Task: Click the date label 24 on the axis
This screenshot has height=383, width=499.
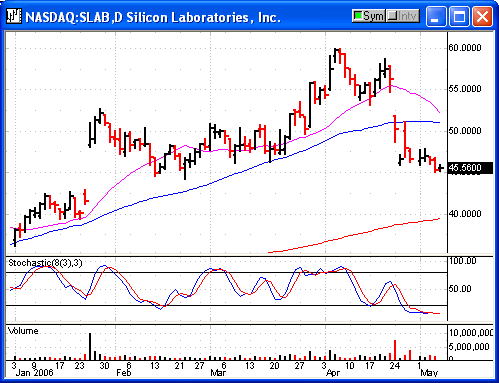Action: 395,366
